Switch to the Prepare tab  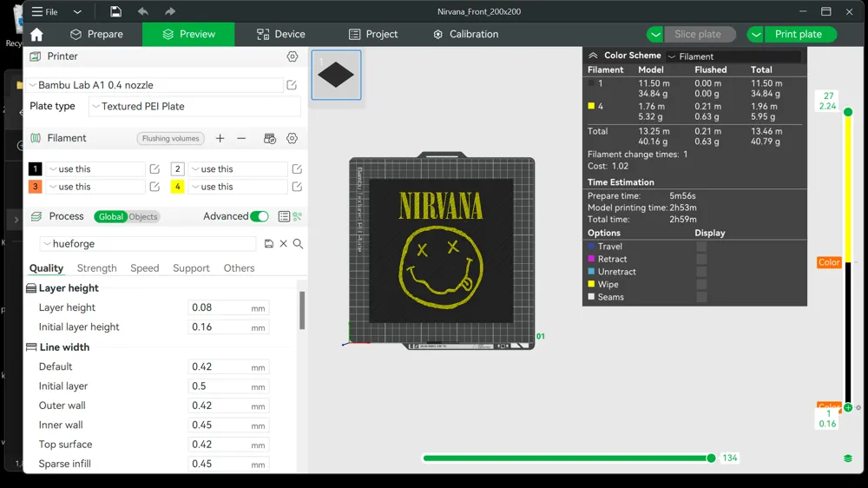(96, 35)
